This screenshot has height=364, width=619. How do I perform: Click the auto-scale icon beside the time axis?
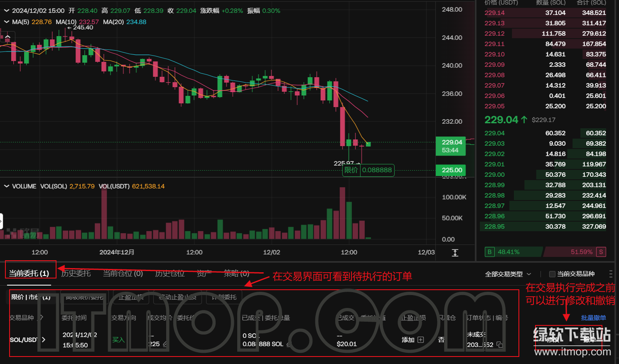coord(455,253)
